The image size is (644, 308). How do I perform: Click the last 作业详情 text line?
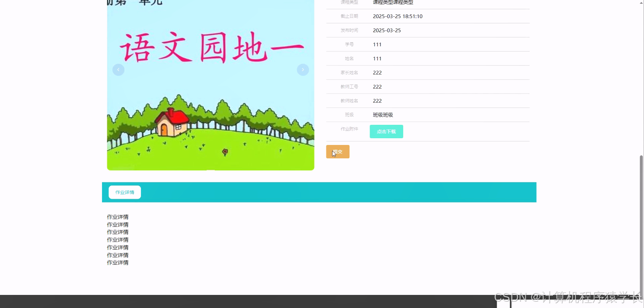[117, 263]
